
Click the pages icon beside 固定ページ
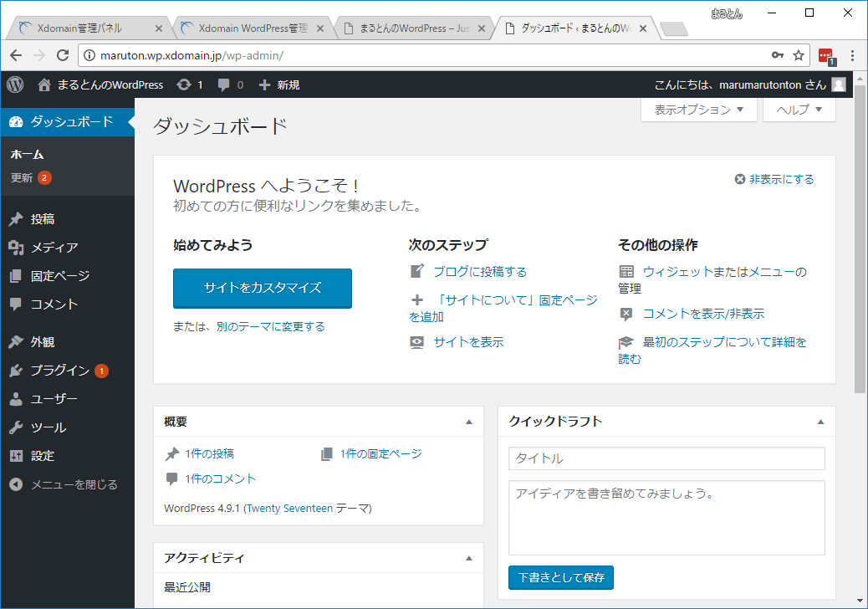point(16,276)
